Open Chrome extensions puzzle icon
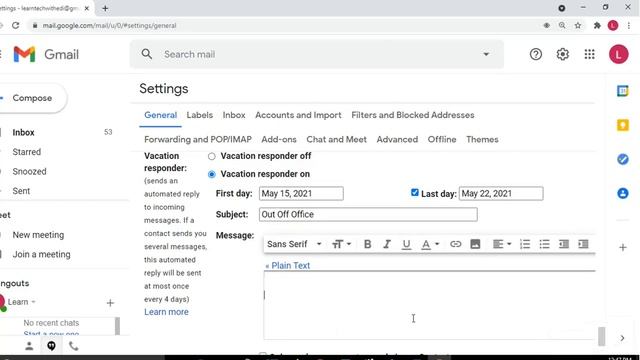640x360 pixels. tap(597, 25)
